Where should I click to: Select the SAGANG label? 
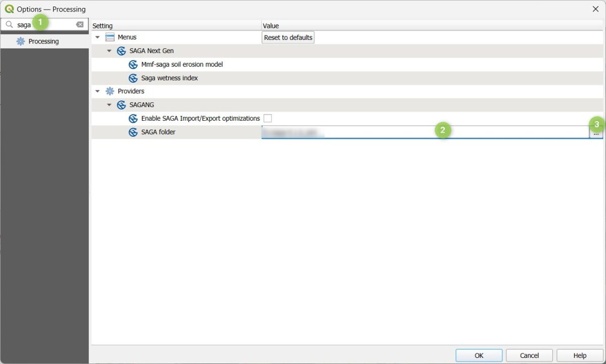coord(142,105)
